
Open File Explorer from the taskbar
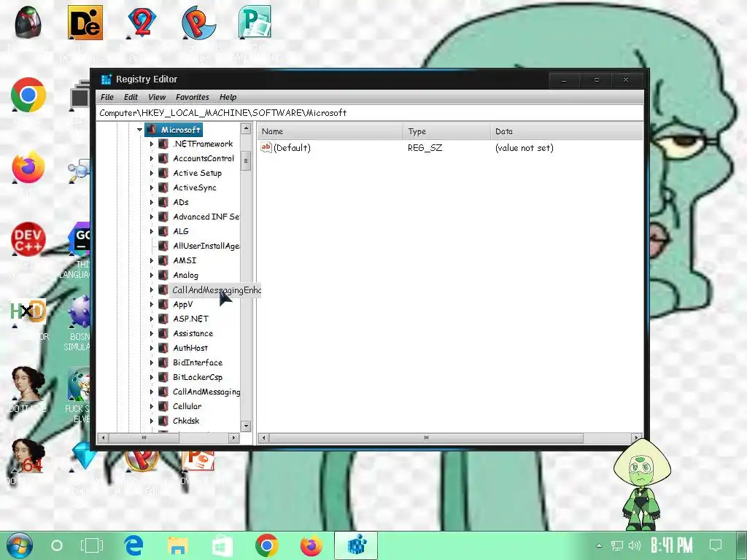pyautogui.click(x=178, y=545)
